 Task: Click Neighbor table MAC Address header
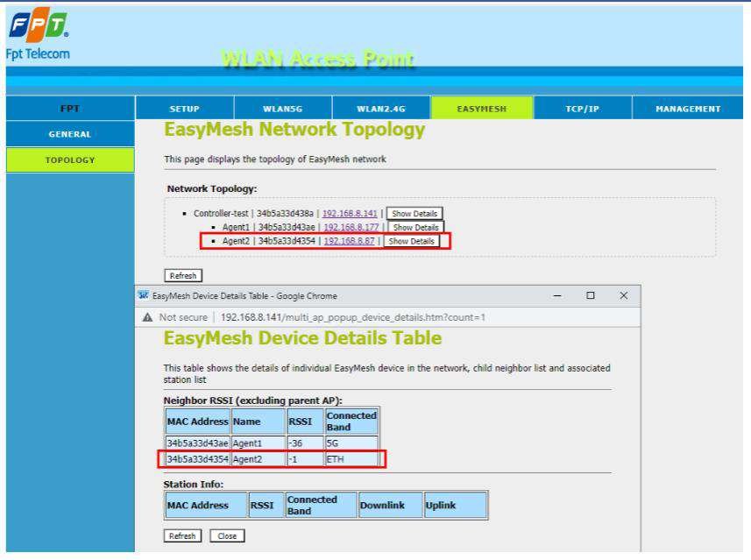(x=197, y=421)
